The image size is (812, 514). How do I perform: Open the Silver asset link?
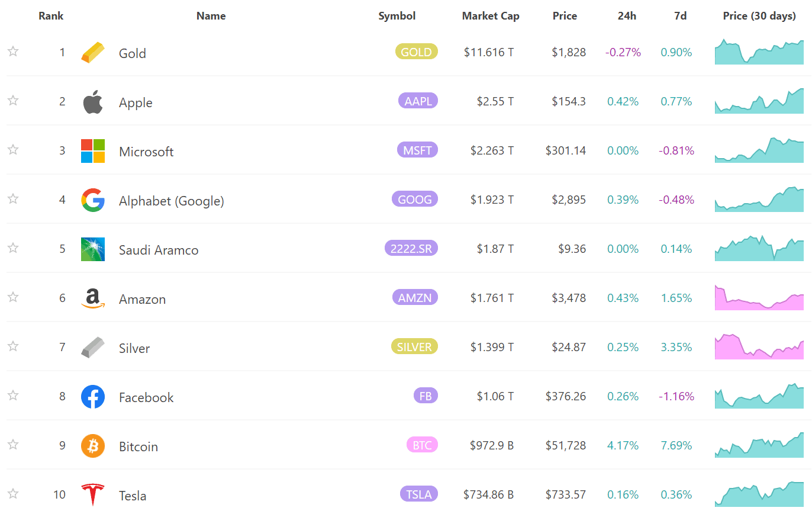click(134, 348)
